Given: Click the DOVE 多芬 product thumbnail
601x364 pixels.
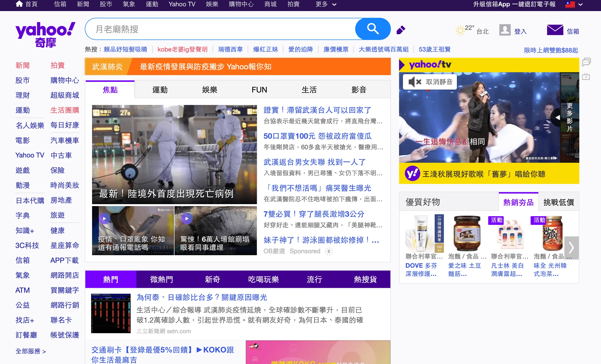Looking at the screenshot, I should (x=424, y=234).
